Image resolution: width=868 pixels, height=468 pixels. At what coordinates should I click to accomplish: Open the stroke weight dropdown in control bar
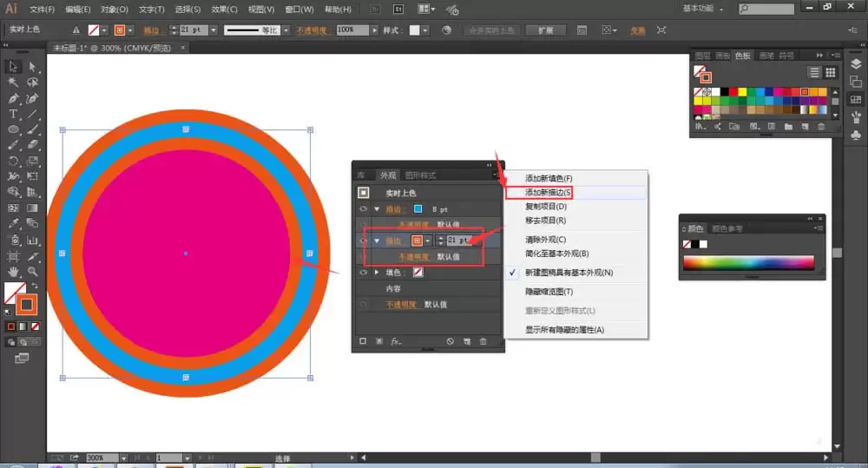(214, 30)
